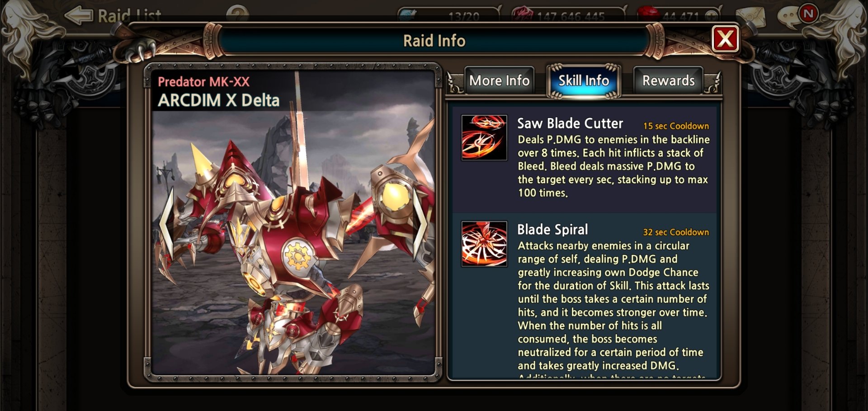Click the plus button next to rubies
The image size is (868, 411).
tap(711, 15)
